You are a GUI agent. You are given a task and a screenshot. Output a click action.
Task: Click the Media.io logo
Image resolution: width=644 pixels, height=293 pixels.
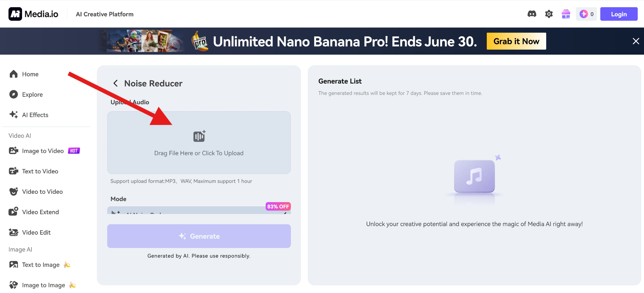point(33,14)
